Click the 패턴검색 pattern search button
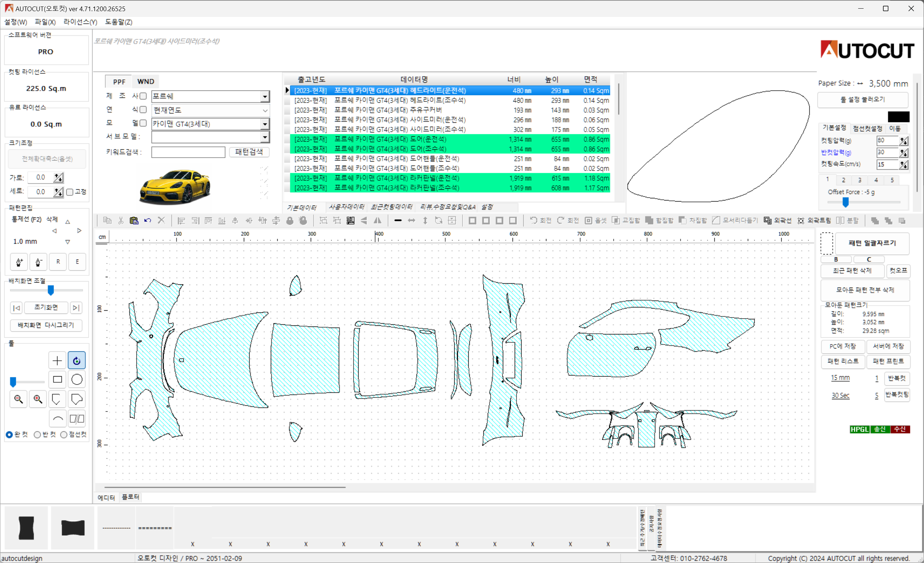 [249, 152]
